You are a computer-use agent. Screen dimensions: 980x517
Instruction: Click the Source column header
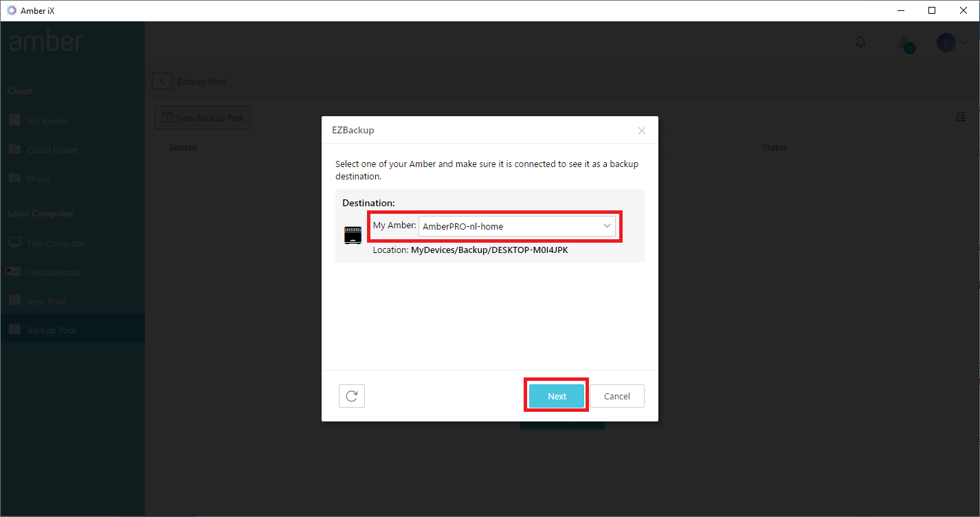point(183,147)
